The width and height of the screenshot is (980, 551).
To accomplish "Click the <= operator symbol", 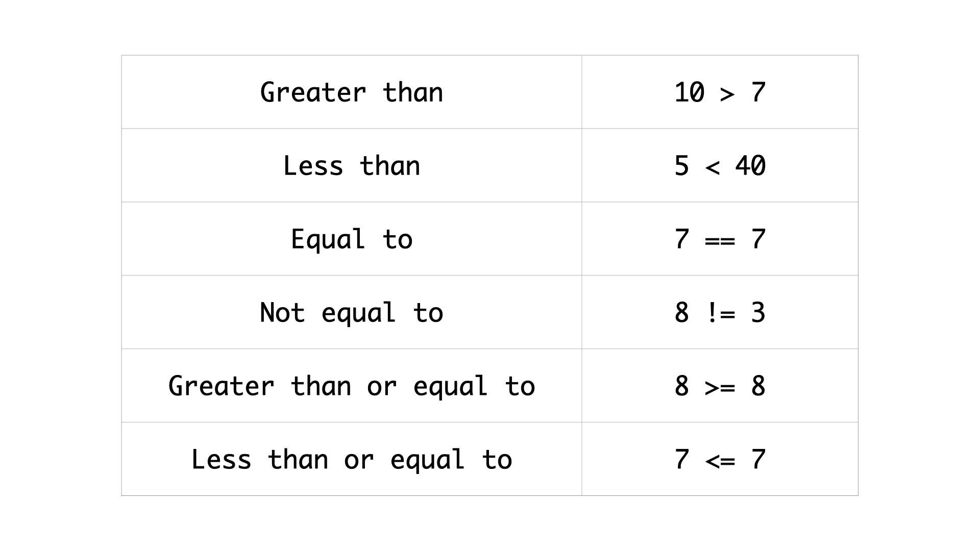I will pyautogui.click(x=720, y=461).
